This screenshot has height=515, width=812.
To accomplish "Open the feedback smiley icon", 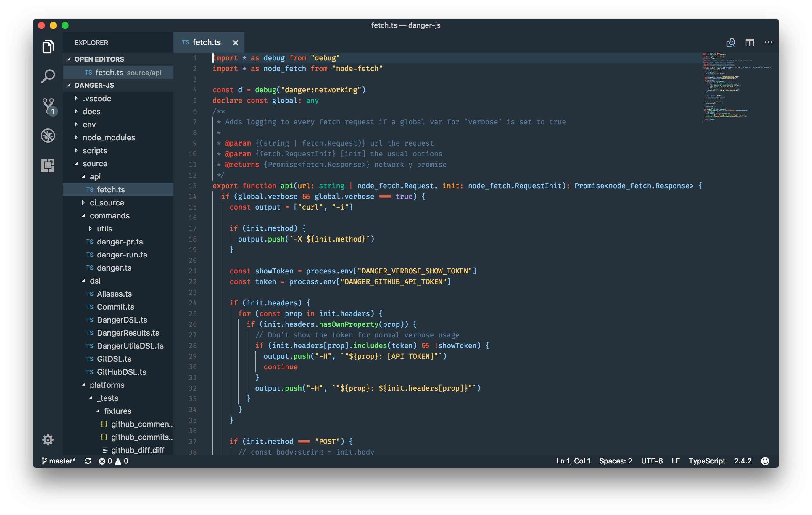I will 765,461.
